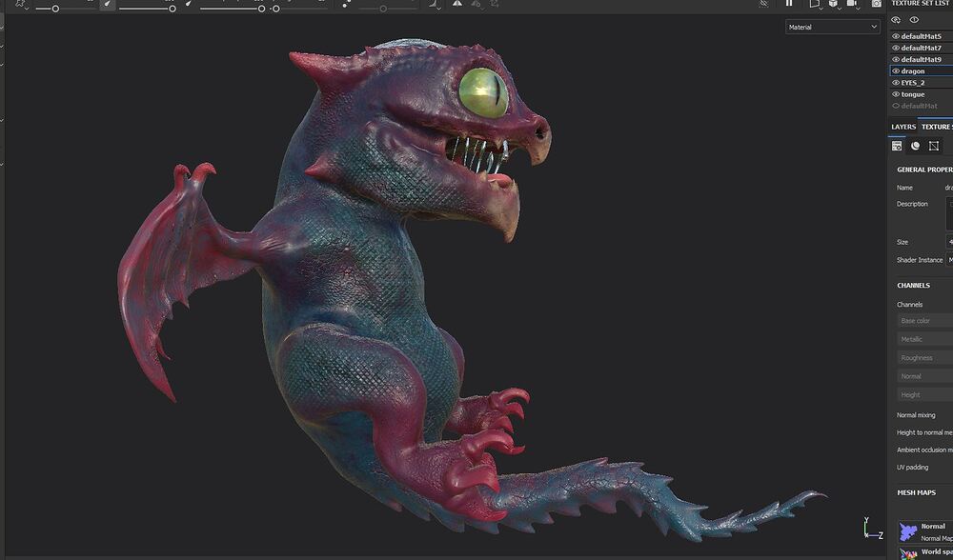Open the brush tool preset dropdown in the toolbar

(22, 4)
